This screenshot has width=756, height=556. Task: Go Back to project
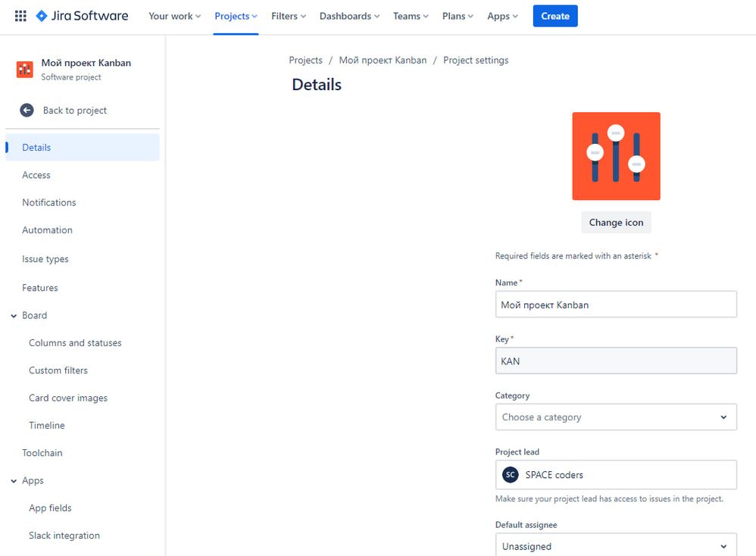(75, 111)
